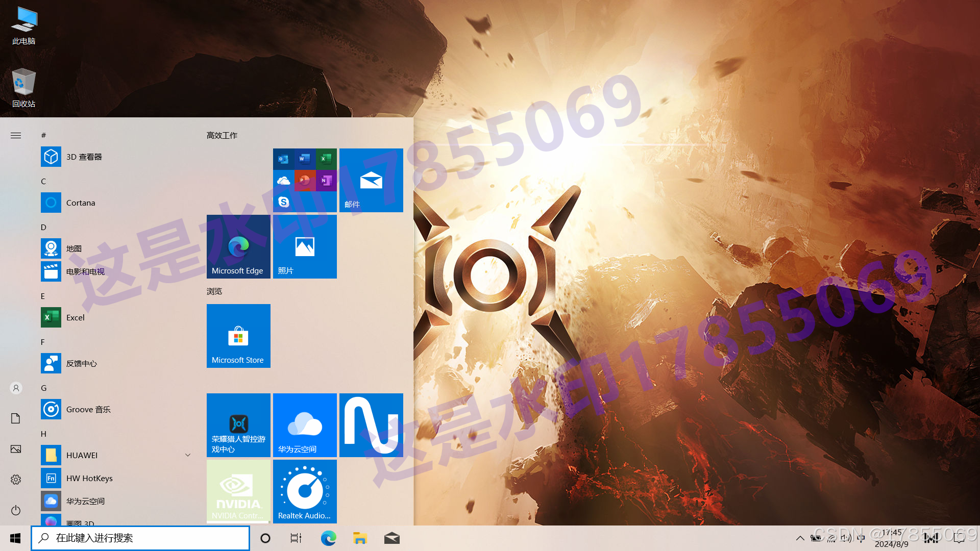This screenshot has height=551, width=980.
Task: Open File Explorer from the taskbar
Action: [x=360, y=538]
